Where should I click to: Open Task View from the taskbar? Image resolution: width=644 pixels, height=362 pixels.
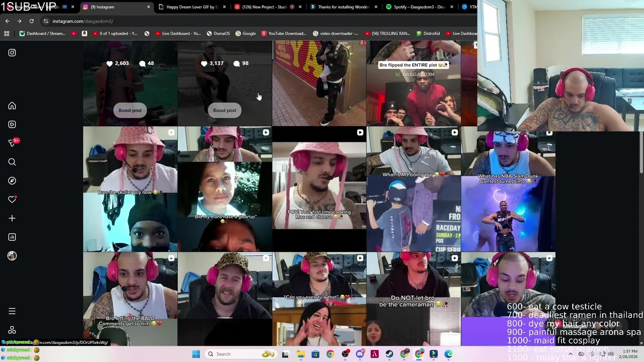285,354
